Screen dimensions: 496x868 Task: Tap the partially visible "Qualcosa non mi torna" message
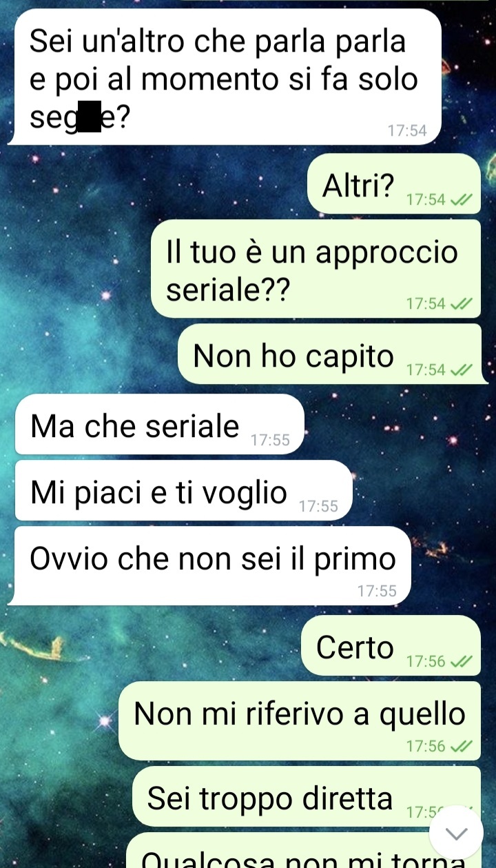(304, 855)
